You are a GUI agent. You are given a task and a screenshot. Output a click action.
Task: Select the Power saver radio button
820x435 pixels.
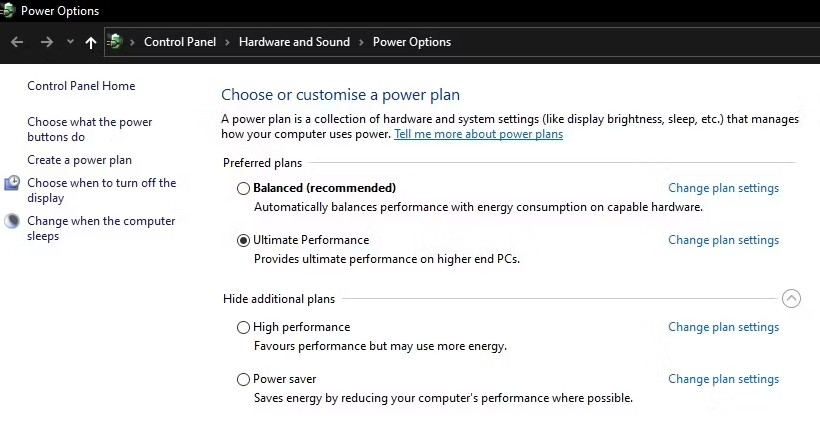point(243,379)
